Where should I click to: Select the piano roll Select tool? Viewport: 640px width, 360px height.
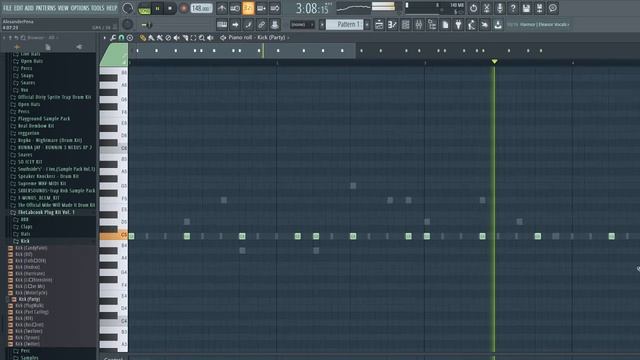point(193,38)
